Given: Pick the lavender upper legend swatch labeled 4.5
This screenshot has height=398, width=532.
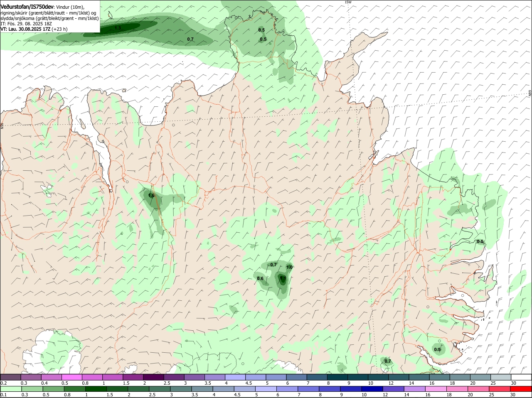Looking at the screenshot, I should coord(256,377).
